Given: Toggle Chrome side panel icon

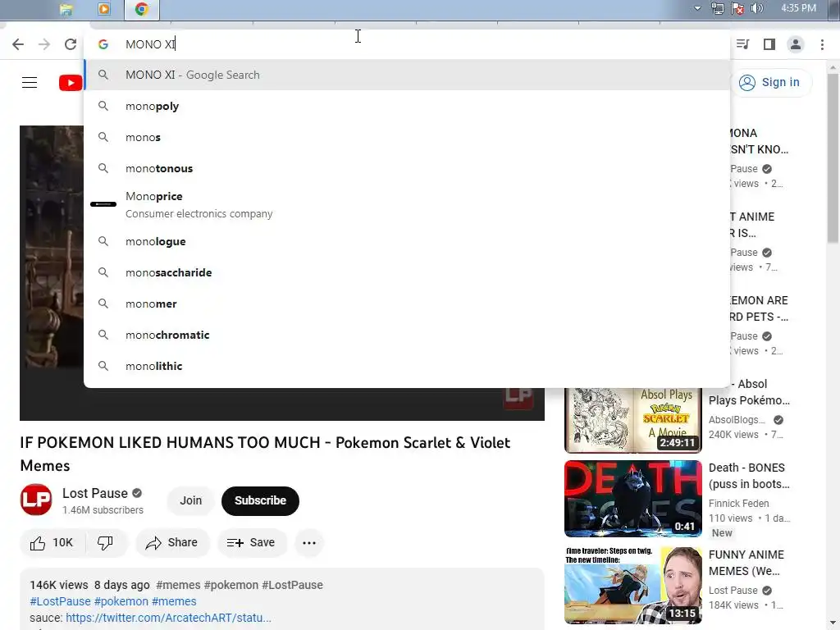Looking at the screenshot, I should [x=769, y=44].
